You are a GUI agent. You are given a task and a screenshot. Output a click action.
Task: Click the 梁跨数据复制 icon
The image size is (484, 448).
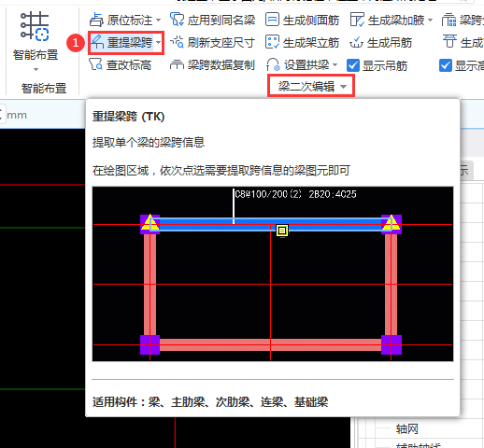pyautogui.click(x=177, y=64)
